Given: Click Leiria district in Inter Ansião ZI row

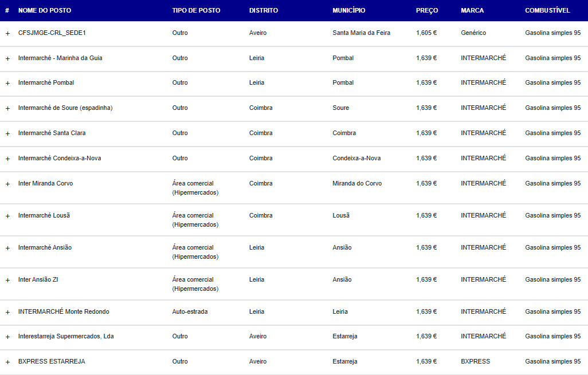Looking at the screenshot, I should coord(257,279).
